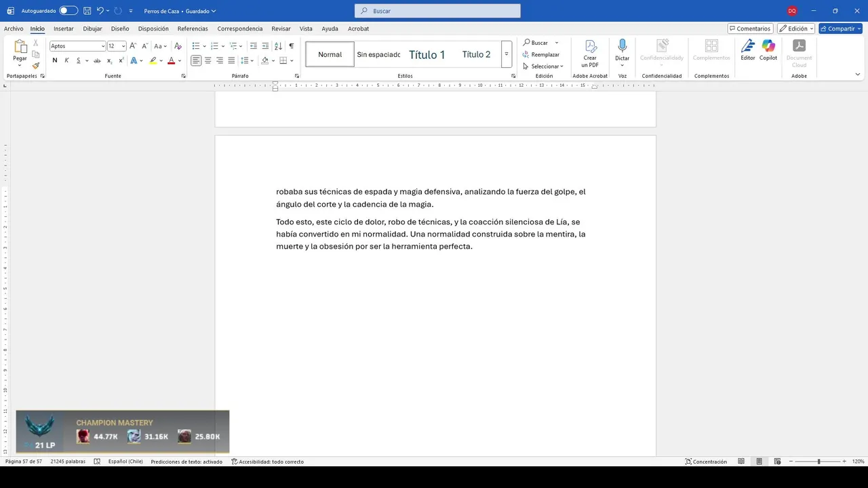Click the numbered list icon

[x=214, y=46]
